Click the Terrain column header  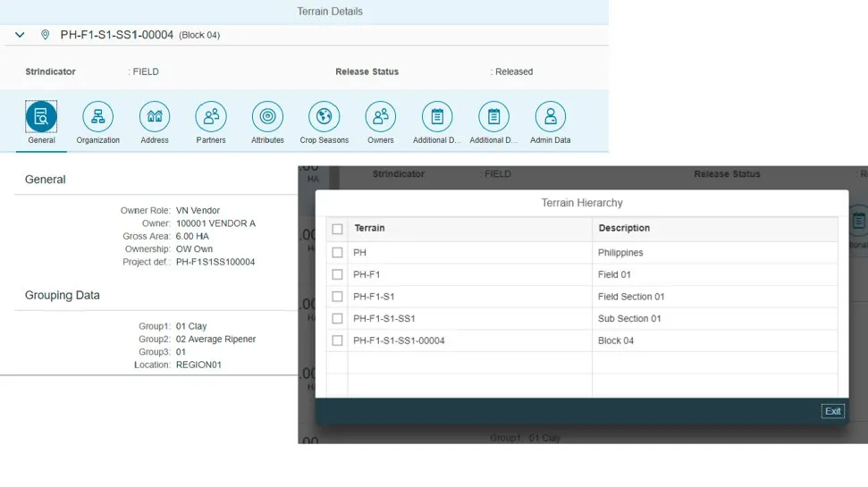(x=370, y=229)
